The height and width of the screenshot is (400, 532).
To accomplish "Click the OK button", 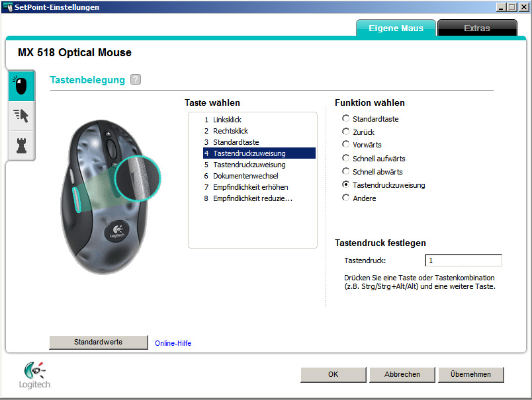I will [333, 374].
